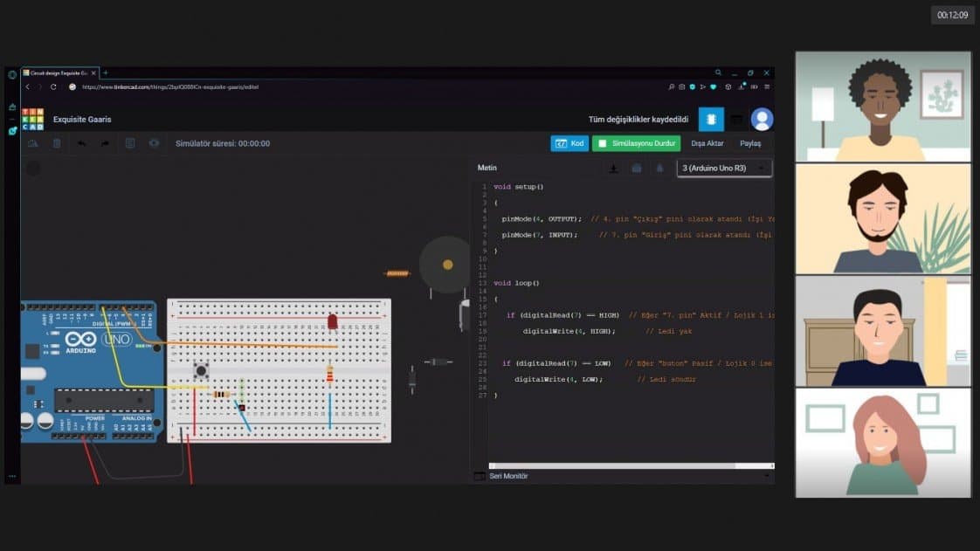Click the Dışa Aktar export button

coord(707,144)
